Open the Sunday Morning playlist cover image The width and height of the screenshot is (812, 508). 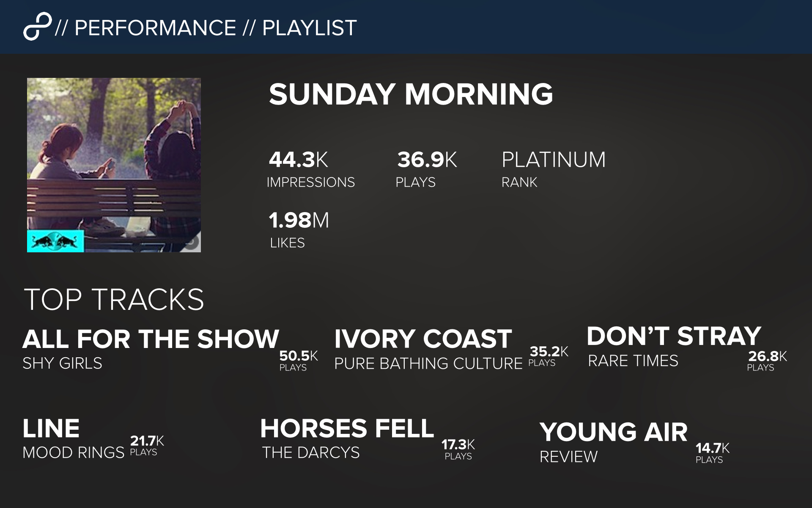tap(114, 165)
